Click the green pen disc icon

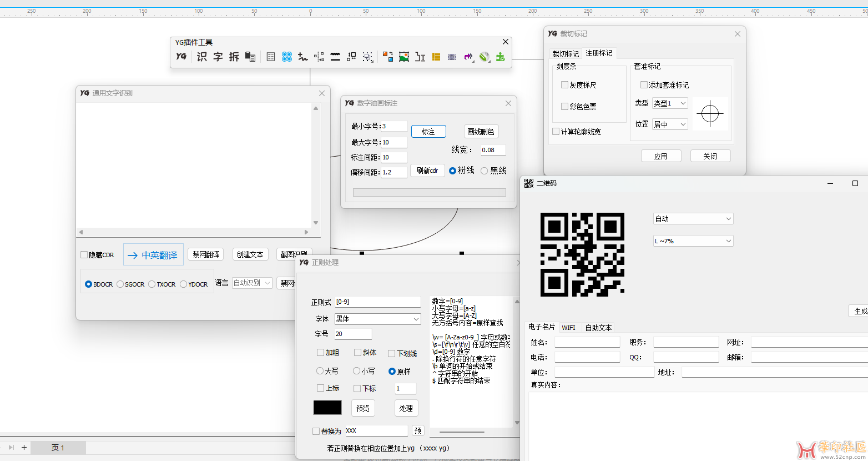485,57
